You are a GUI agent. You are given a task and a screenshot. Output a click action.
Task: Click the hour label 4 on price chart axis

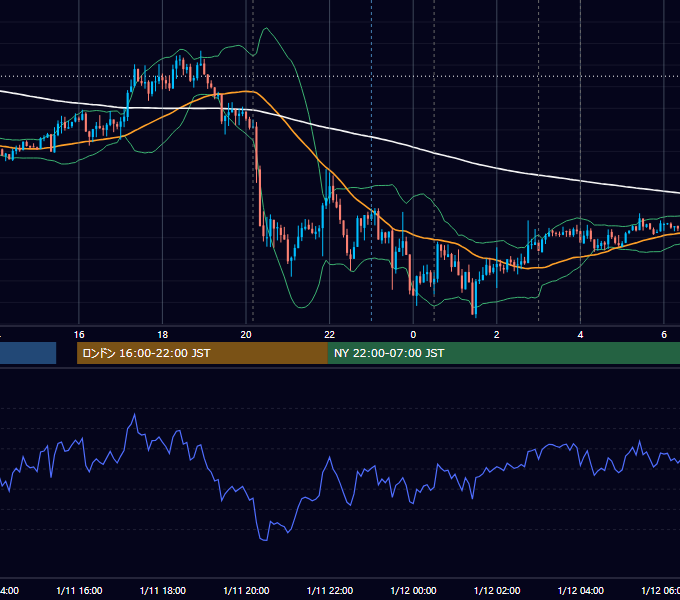[580, 335]
